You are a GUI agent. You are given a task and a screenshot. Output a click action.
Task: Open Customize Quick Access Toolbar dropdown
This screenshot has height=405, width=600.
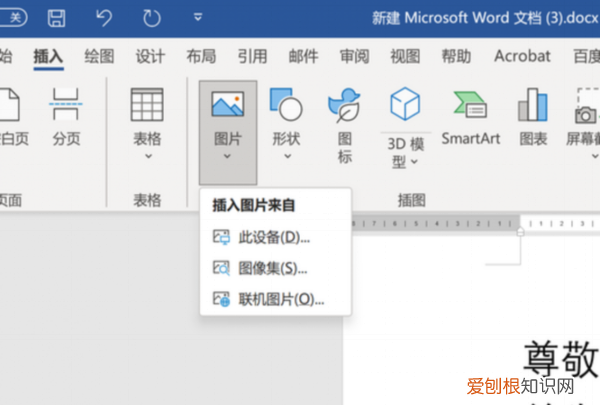coord(198,17)
